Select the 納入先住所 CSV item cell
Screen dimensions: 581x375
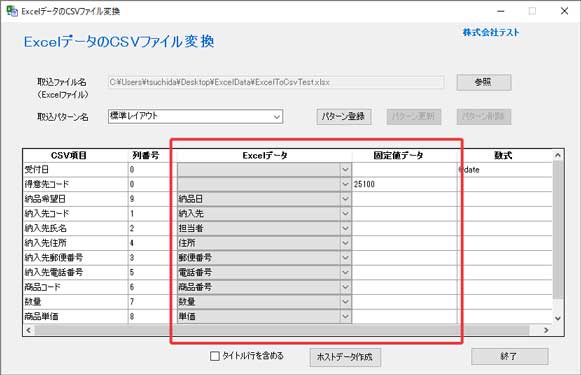pyautogui.click(x=76, y=243)
